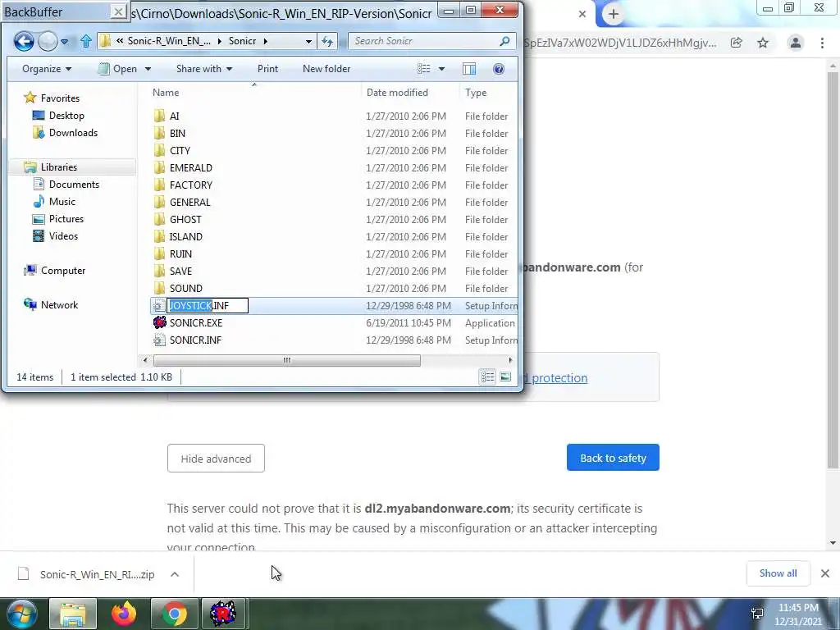Switch to large icons view in status bar
This screenshot has width=840, height=630.
point(505,377)
